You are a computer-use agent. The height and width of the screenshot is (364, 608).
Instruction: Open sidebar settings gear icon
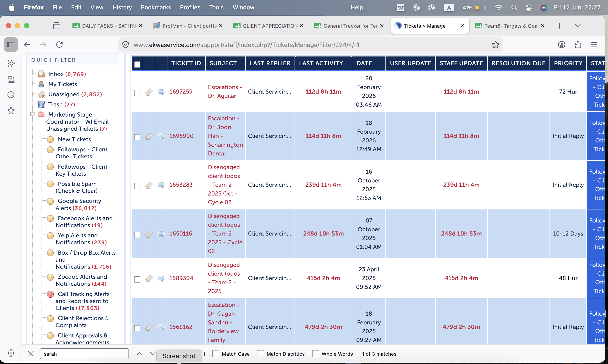pyautogui.click(x=11, y=353)
